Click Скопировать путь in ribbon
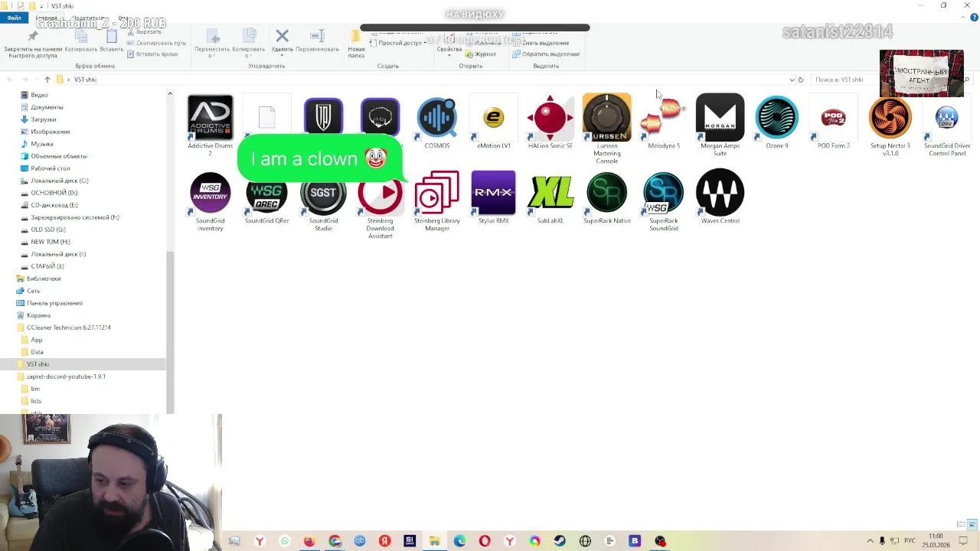980x551 pixels. (156, 43)
